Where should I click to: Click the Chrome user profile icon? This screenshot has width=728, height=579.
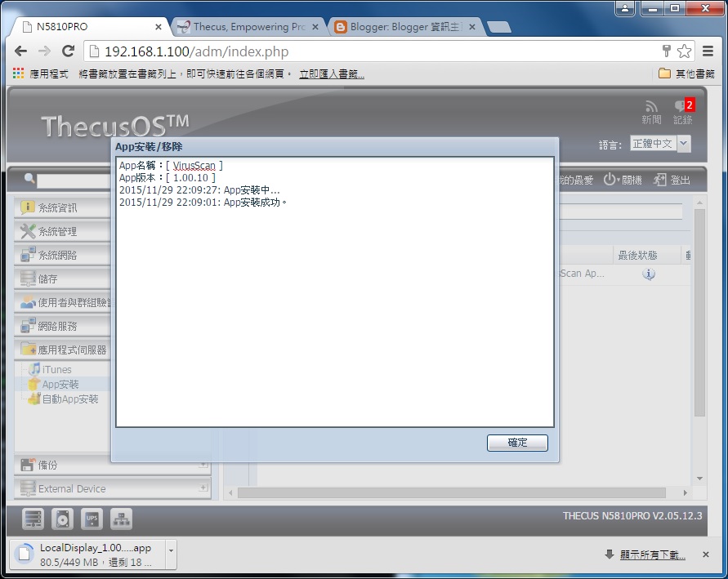[625, 8]
